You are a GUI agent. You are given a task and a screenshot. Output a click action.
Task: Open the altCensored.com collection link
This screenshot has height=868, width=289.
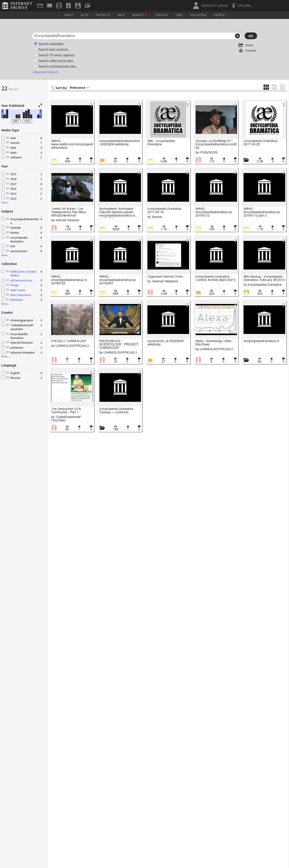(x=21, y=280)
